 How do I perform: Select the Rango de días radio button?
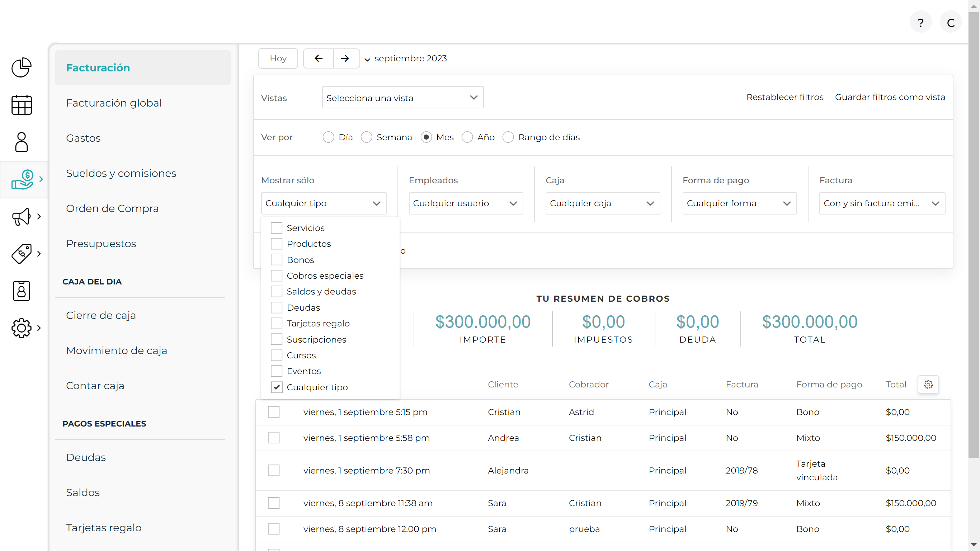[x=508, y=137]
